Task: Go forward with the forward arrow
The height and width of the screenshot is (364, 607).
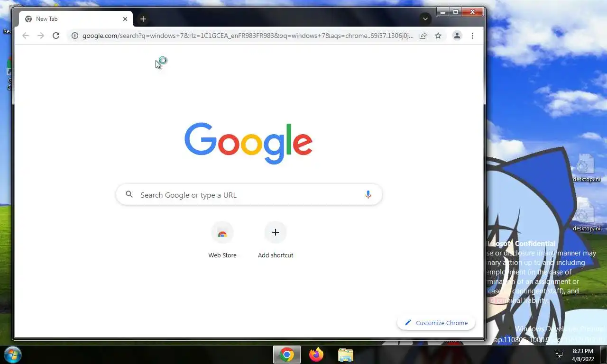Action: point(41,36)
